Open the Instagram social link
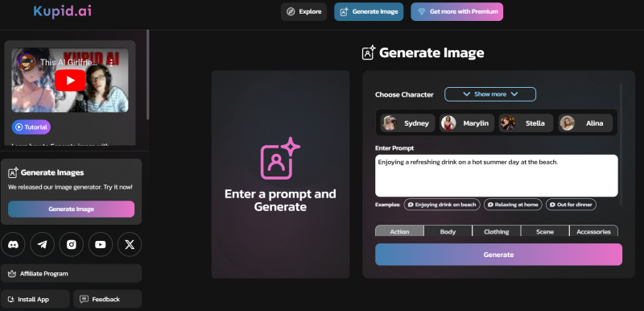 tap(71, 244)
